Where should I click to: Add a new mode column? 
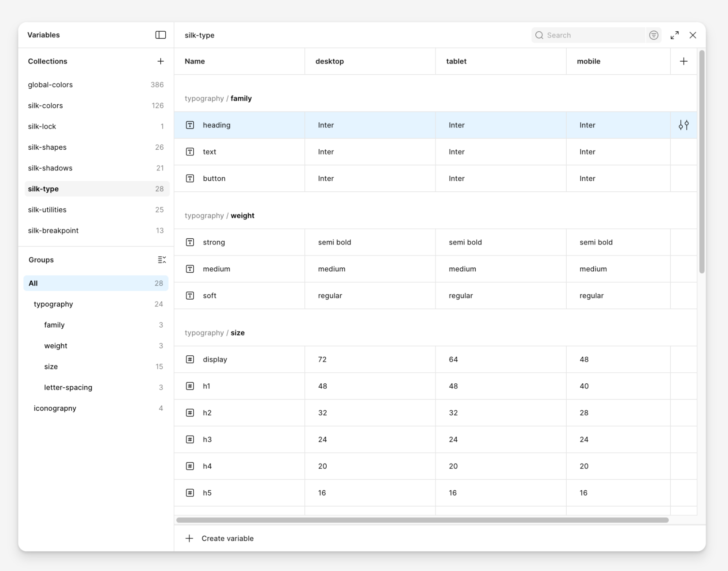[684, 61]
